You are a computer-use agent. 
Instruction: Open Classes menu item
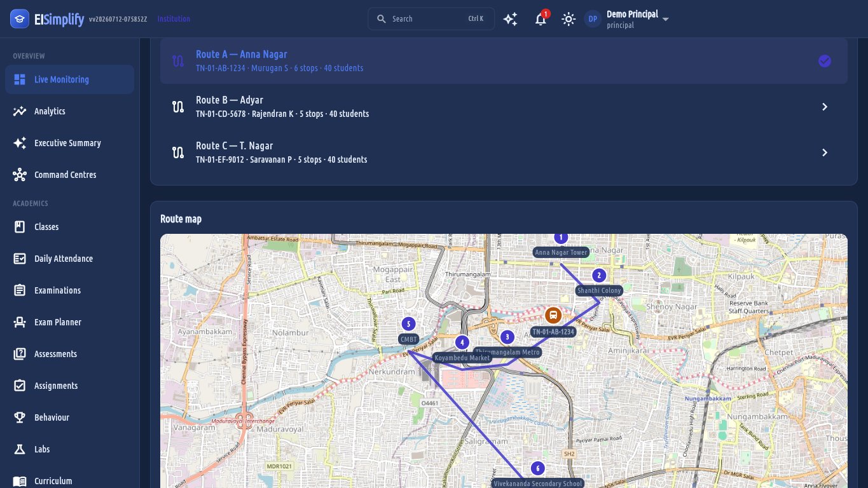[x=69, y=227]
